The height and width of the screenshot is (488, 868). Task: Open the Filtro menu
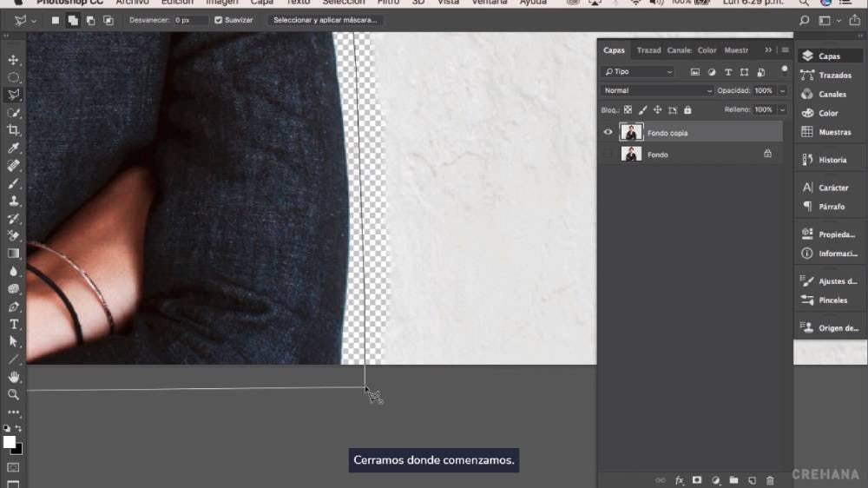pos(388,3)
